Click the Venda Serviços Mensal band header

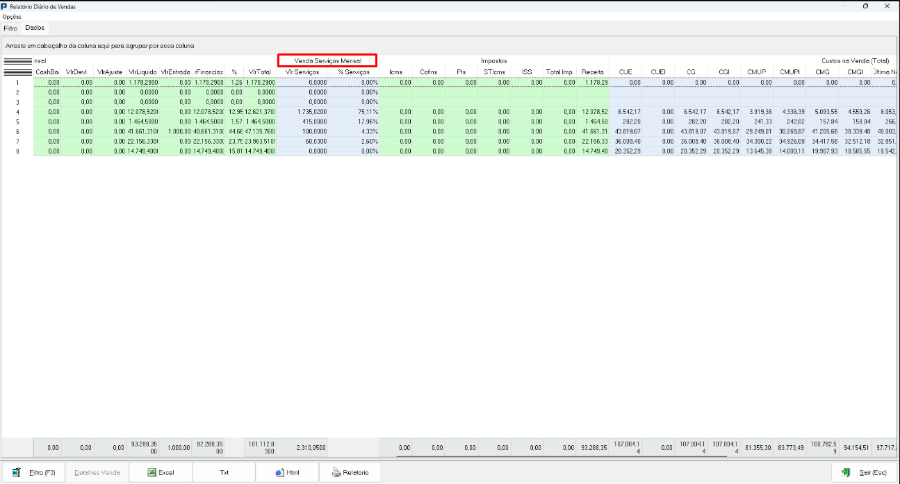(x=328, y=60)
